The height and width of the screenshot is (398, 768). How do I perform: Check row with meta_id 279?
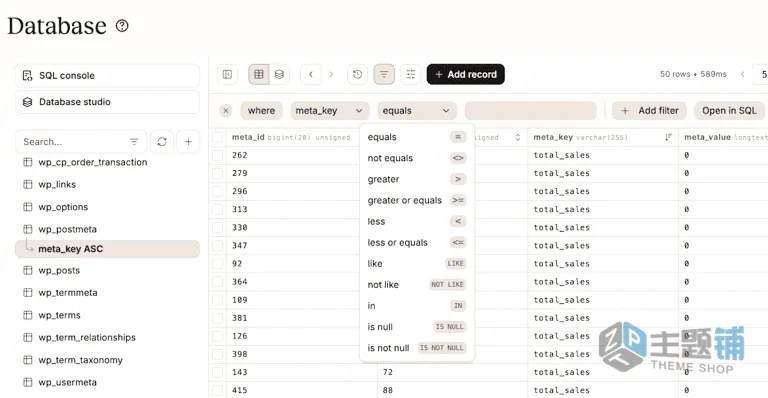217,173
